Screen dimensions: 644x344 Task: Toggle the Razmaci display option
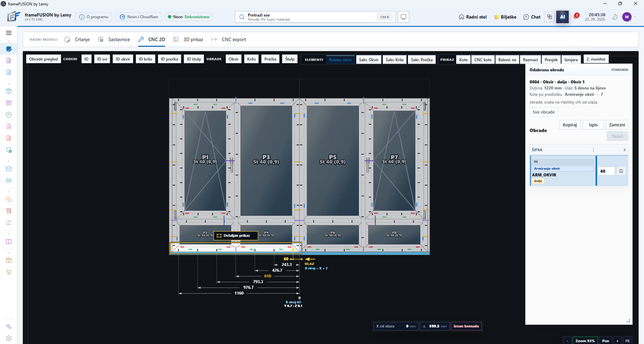point(531,59)
